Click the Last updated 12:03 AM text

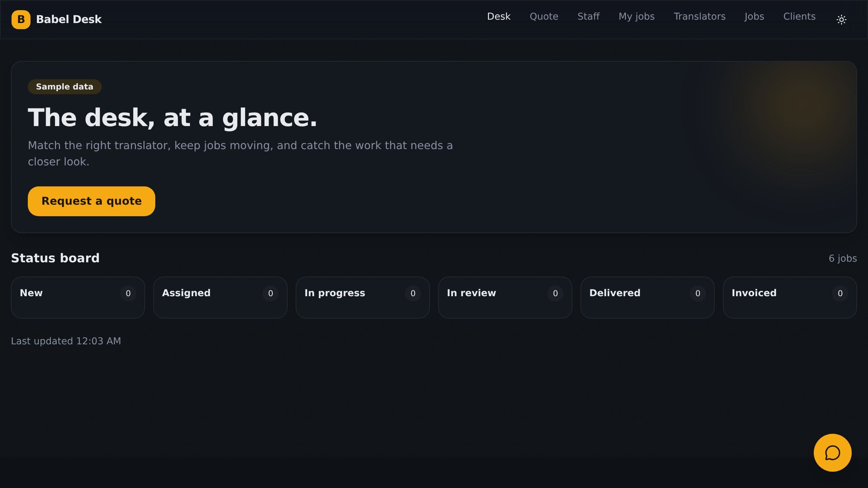(66, 341)
